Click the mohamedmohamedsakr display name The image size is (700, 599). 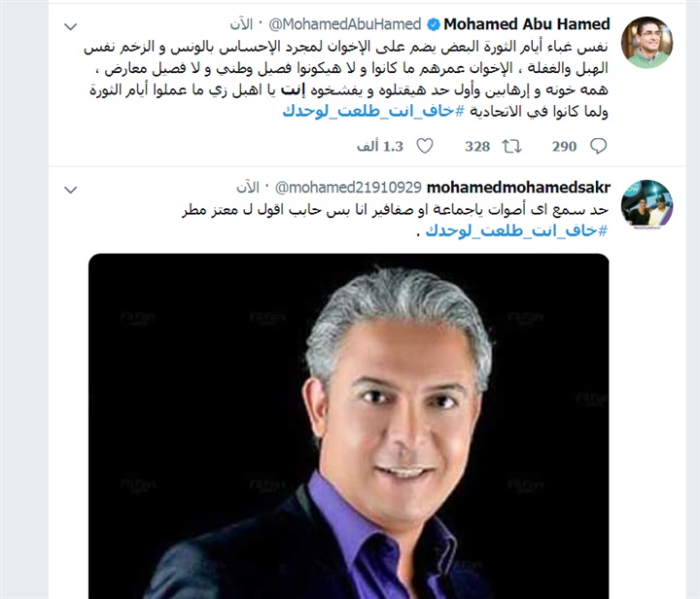518,188
